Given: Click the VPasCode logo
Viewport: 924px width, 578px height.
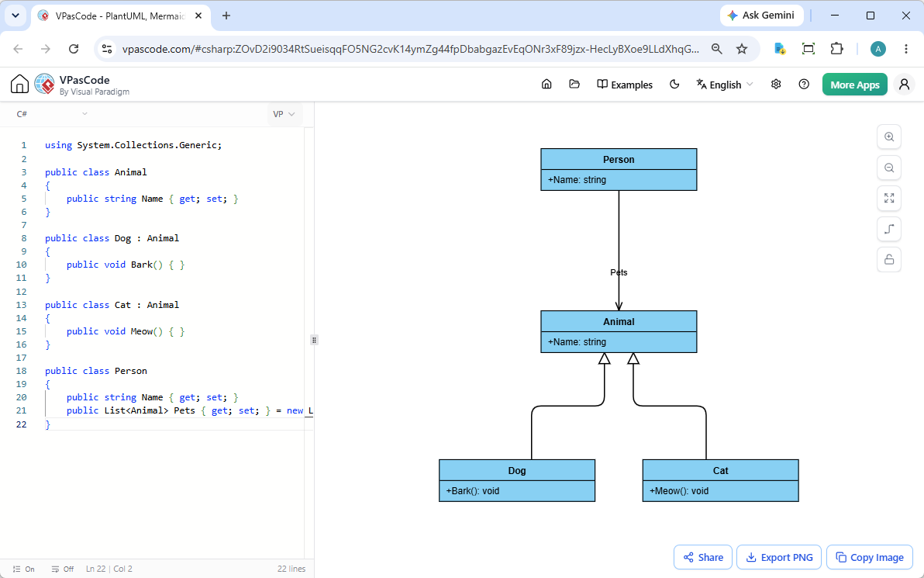Looking at the screenshot, I should (x=45, y=85).
